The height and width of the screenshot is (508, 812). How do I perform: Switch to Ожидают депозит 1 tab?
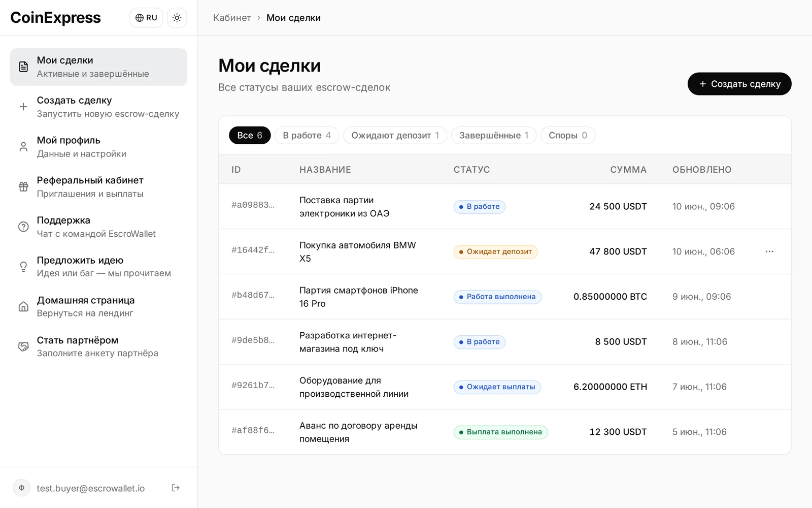395,135
